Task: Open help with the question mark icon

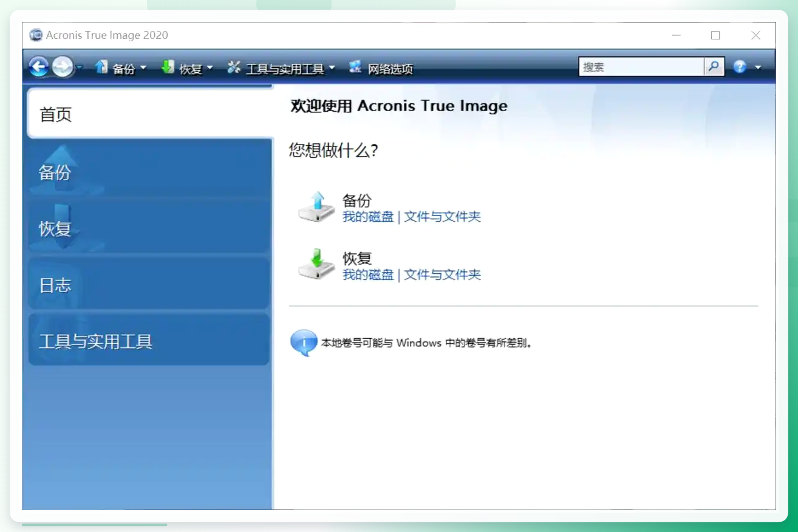Action: click(x=740, y=67)
